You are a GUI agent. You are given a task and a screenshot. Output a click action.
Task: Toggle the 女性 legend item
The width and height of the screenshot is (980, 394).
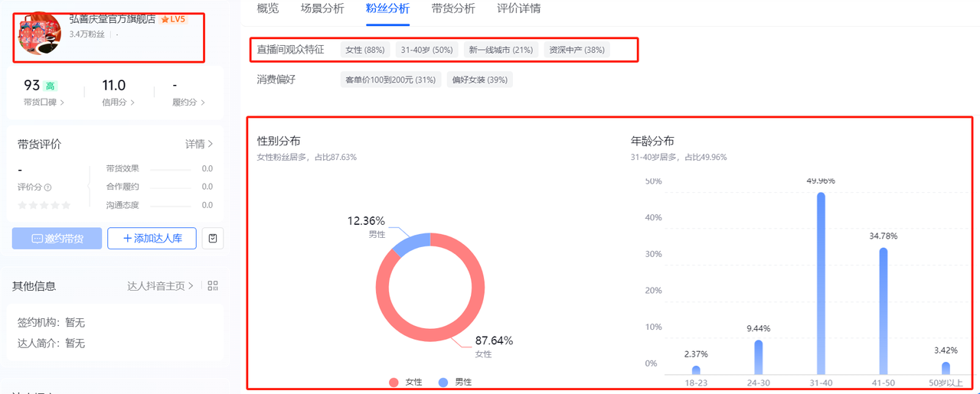406,382
